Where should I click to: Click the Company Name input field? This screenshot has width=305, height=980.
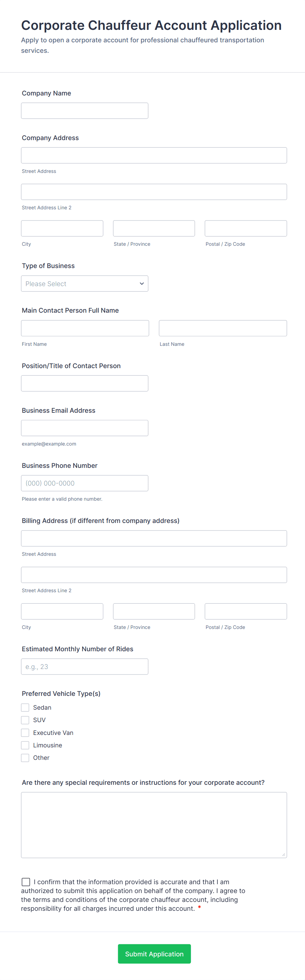(84, 111)
